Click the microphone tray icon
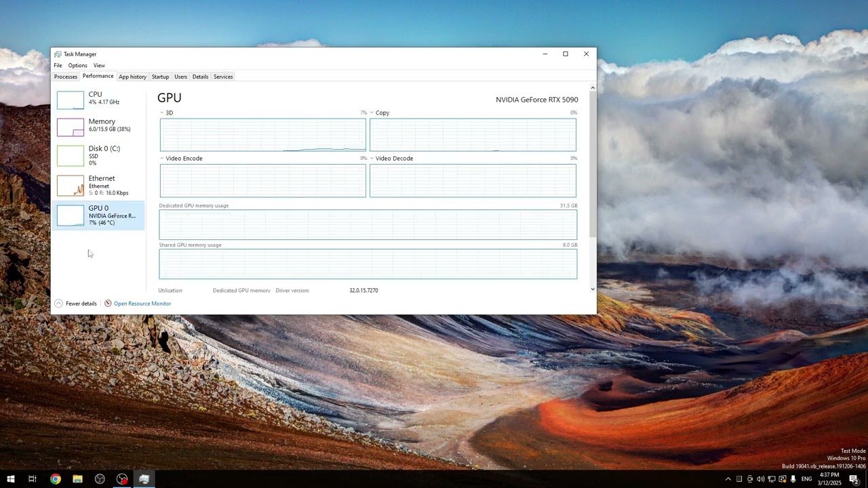This screenshot has height=488, width=868. (793, 479)
